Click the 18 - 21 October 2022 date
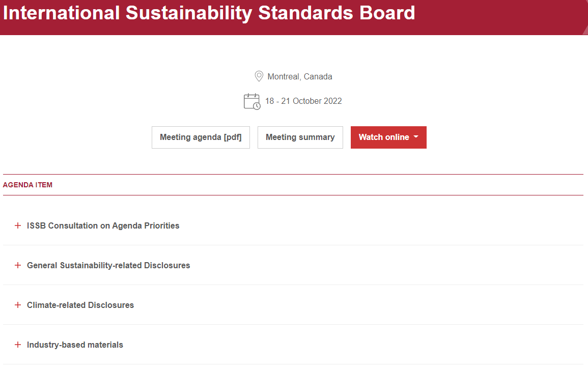The height and width of the screenshot is (368, 588). [303, 101]
